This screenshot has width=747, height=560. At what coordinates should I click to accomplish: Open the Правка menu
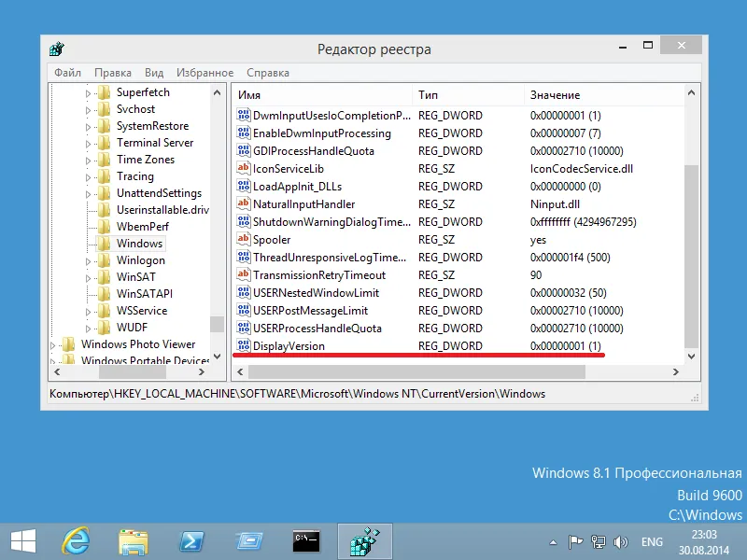pos(113,73)
